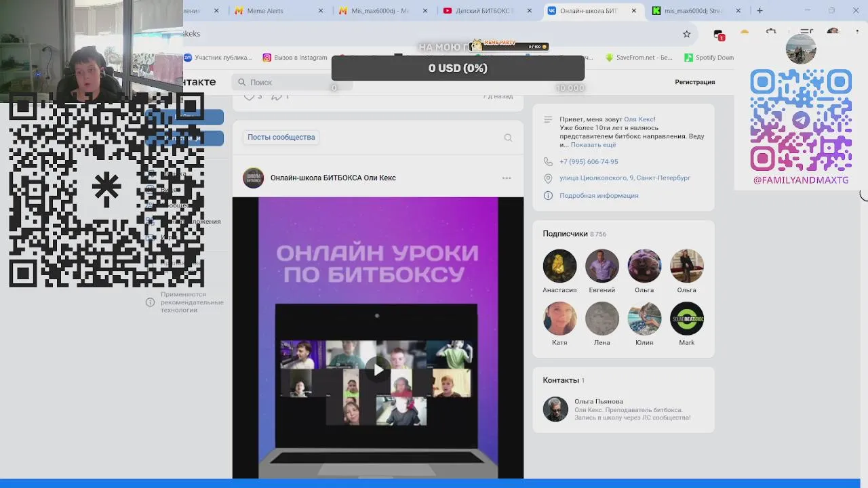Screen dimensions: 868x488
Task: Click the info icon near Применяются рекомендательные технологии
Action: (151, 302)
